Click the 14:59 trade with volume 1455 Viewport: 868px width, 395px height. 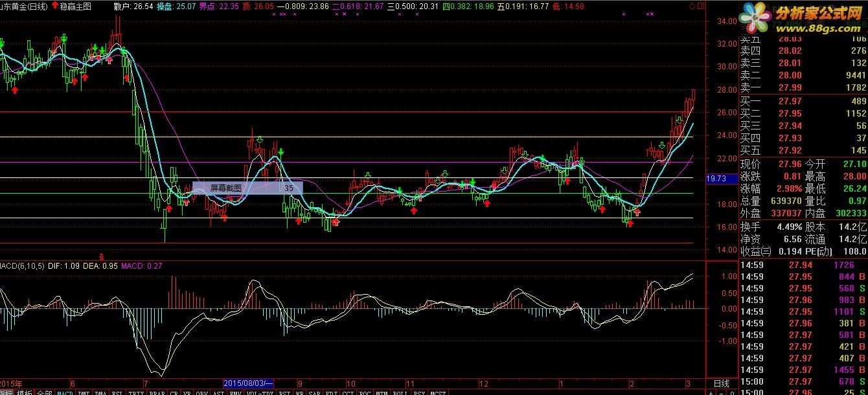pyautogui.click(x=803, y=370)
